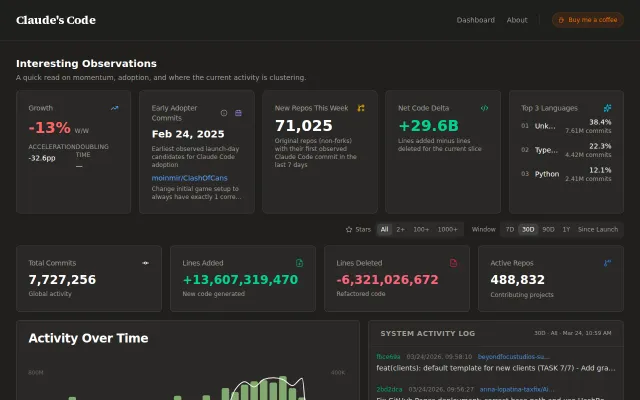Click commit hash fbce69a in activity log
This screenshot has width=640, height=400.
point(388,357)
